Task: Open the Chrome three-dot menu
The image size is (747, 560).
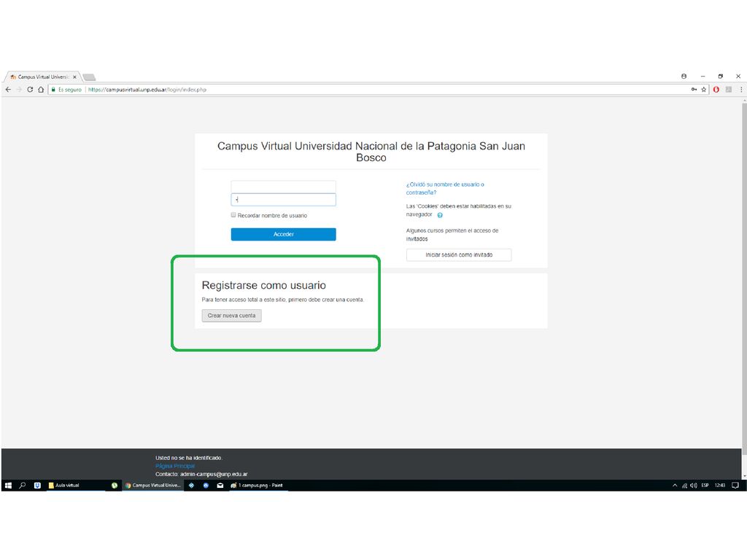Action: 741,90
